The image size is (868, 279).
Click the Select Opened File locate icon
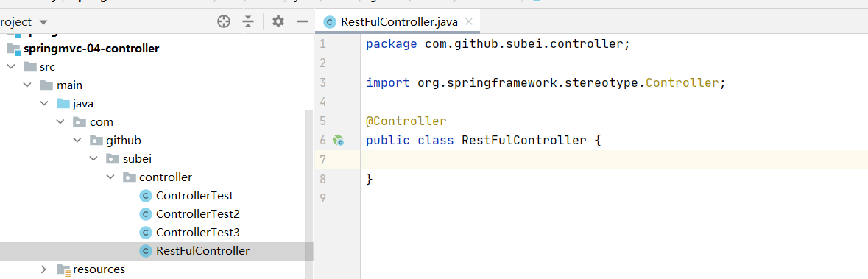click(224, 22)
